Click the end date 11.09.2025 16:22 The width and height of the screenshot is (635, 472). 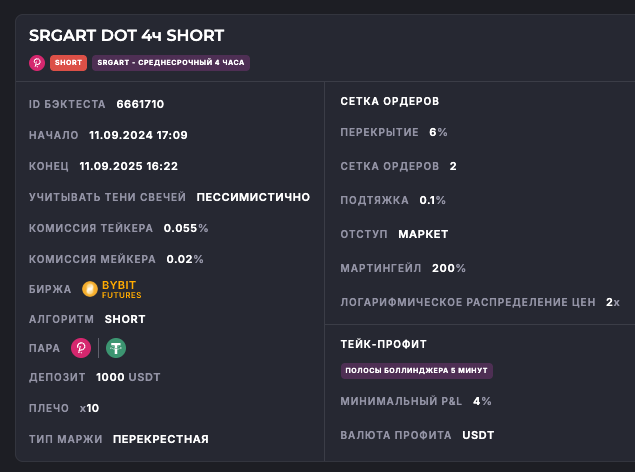click(x=128, y=166)
